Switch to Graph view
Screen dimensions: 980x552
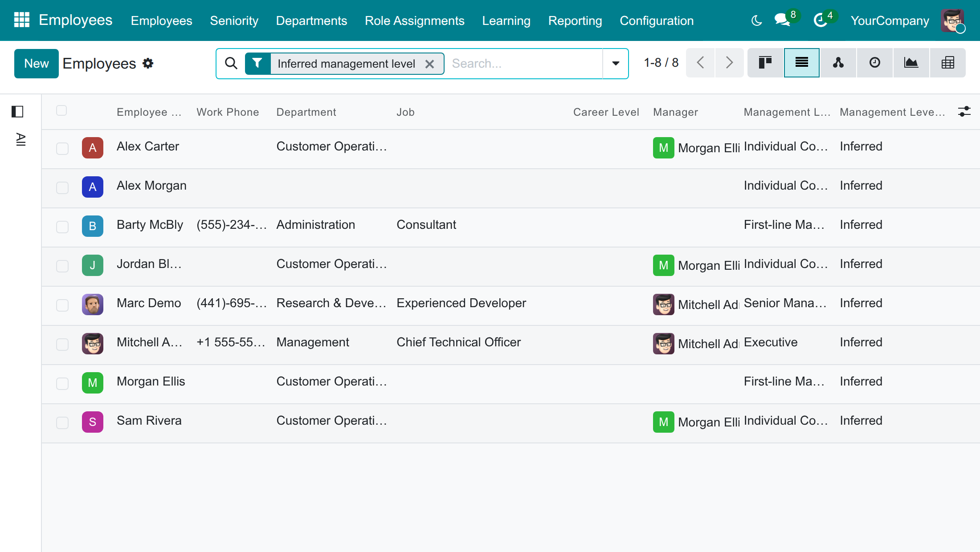pyautogui.click(x=911, y=63)
